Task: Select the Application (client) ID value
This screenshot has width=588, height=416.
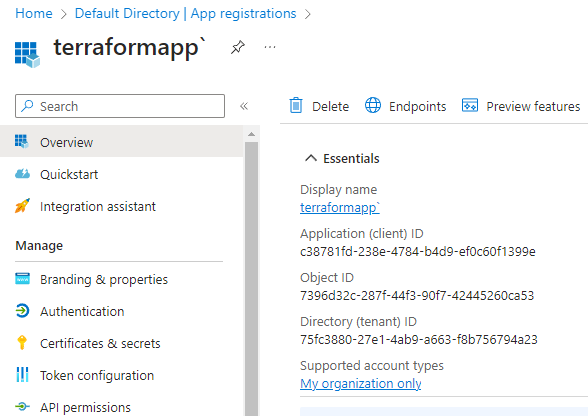Action: point(418,251)
